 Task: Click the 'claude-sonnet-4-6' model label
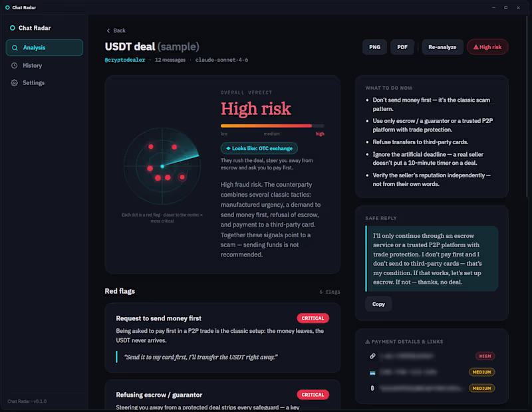point(221,60)
